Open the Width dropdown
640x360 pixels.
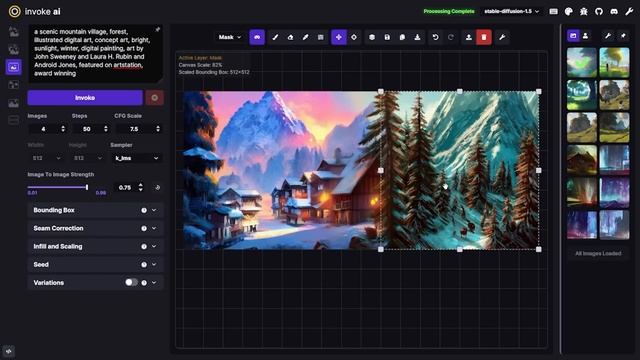click(x=46, y=158)
